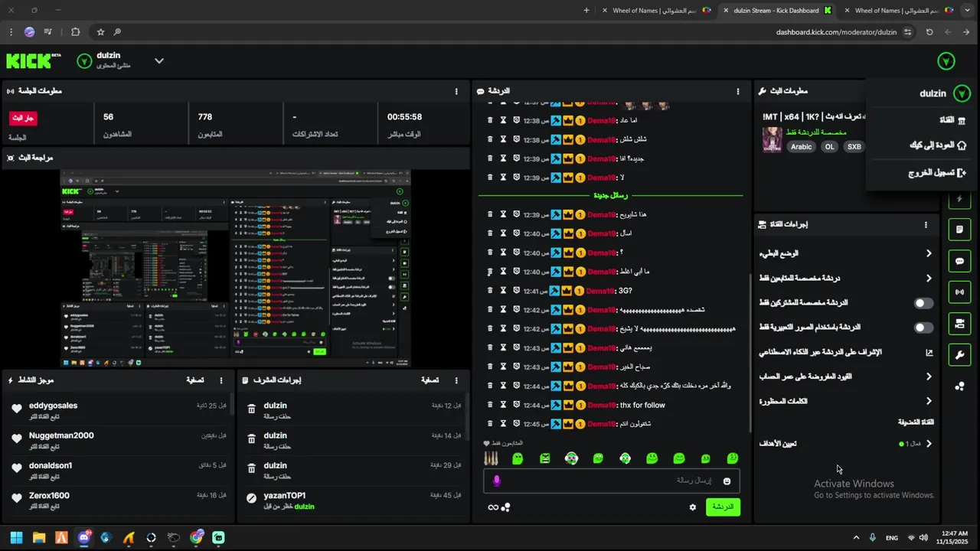Click 'donaldson1' in activity feed
The height and width of the screenshot is (551, 980).
[x=51, y=465]
